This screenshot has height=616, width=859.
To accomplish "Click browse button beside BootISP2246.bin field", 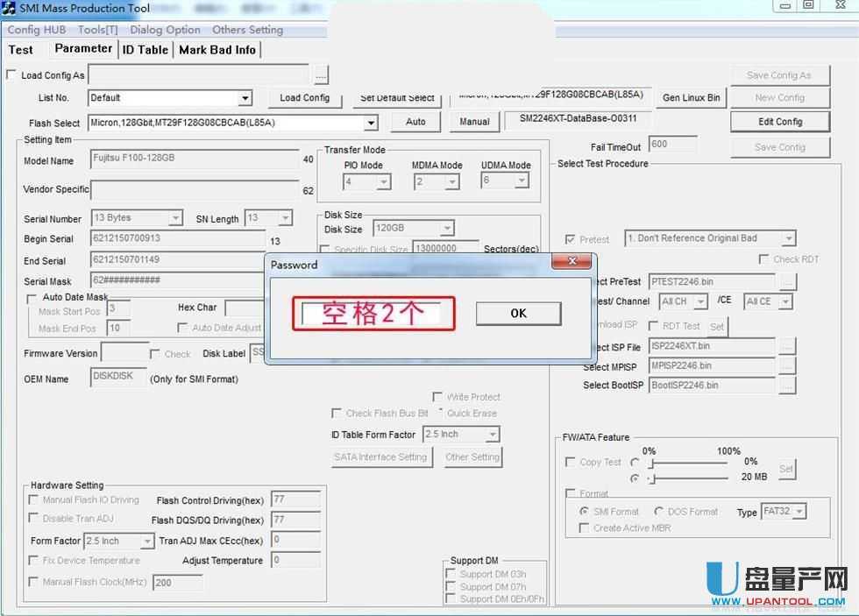I will point(787,386).
